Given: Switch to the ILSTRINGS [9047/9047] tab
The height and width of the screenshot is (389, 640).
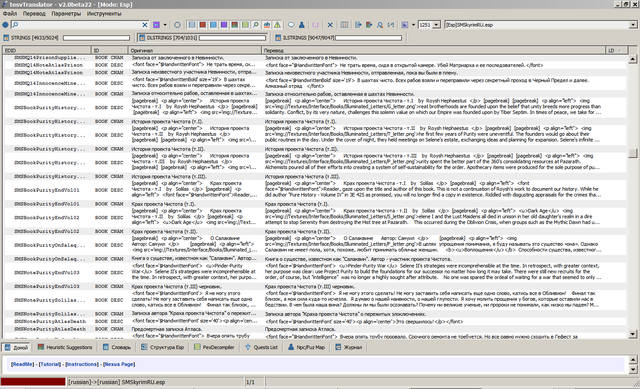Looking at the screenshot, I should click(338, 38).
